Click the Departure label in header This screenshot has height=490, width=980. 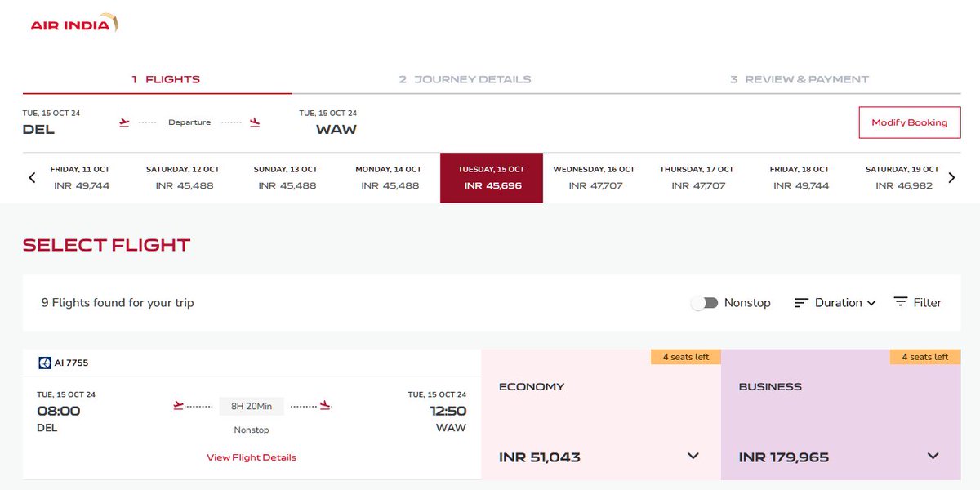pos(189,122)
